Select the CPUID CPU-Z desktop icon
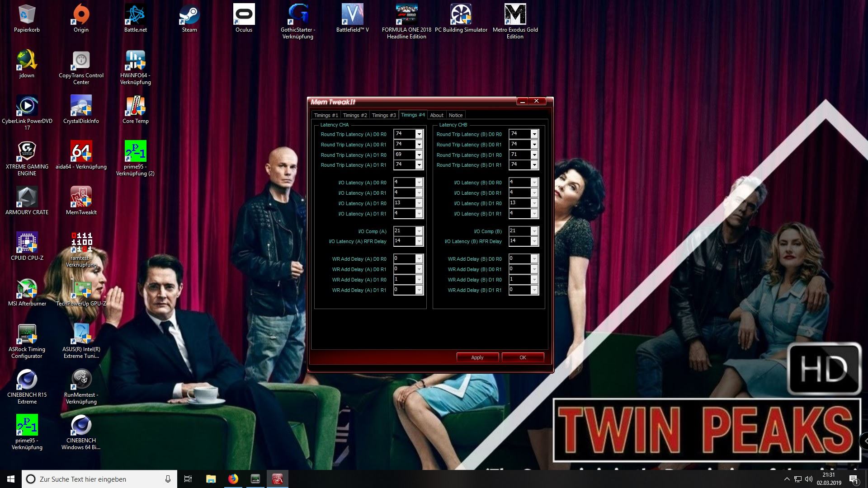 coord(27,247)
